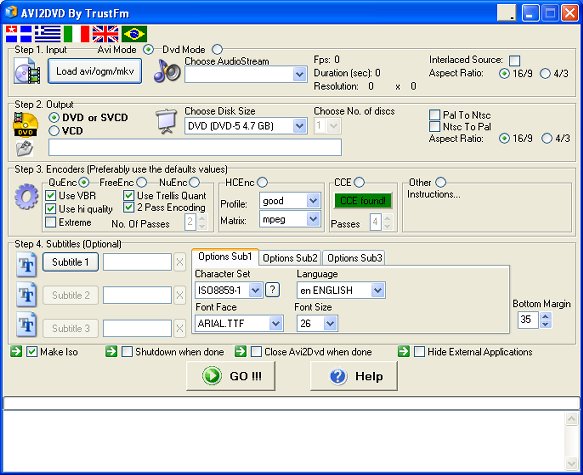Select the HCEnc encoder

[x=262, y=182]
